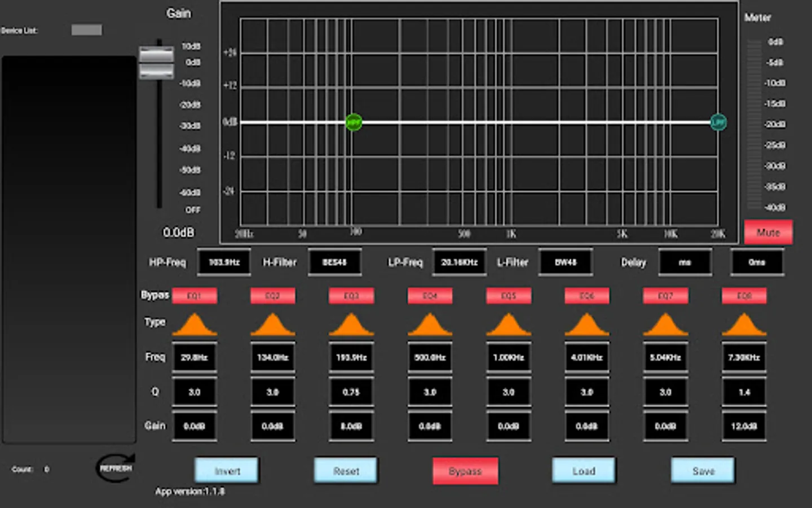
Task: Click the Reset button
Action: (346, 470)
